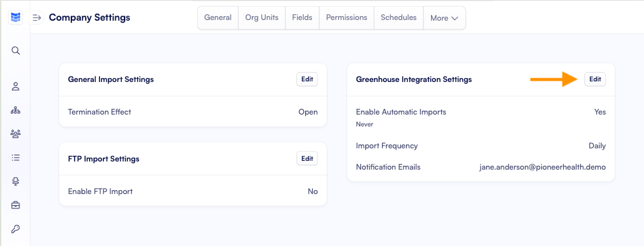The height and width of the screenshot is (246, 644).
Task: Open the desk chair sidebar icon
Action: tap(16, 182)
